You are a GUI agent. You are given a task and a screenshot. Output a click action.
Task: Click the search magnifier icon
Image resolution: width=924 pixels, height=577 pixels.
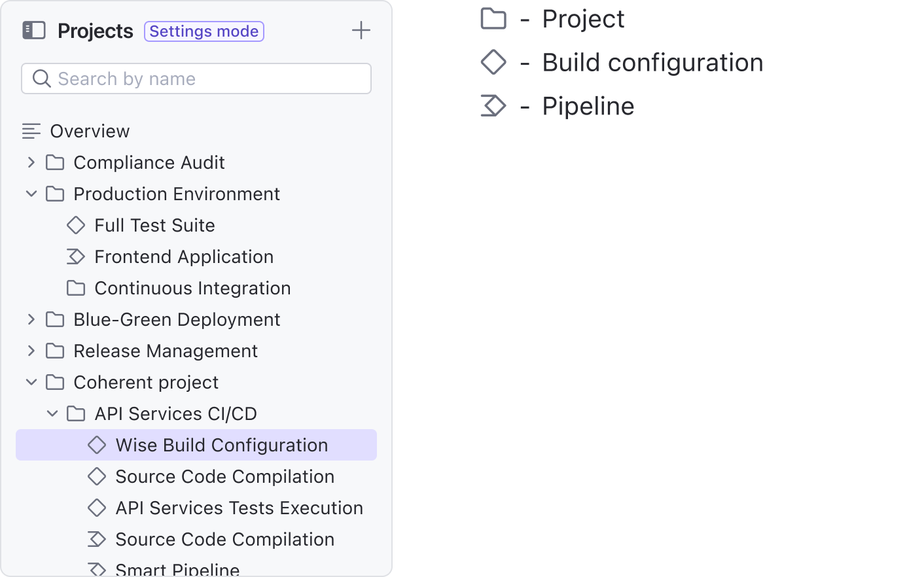tap(42, 79)
